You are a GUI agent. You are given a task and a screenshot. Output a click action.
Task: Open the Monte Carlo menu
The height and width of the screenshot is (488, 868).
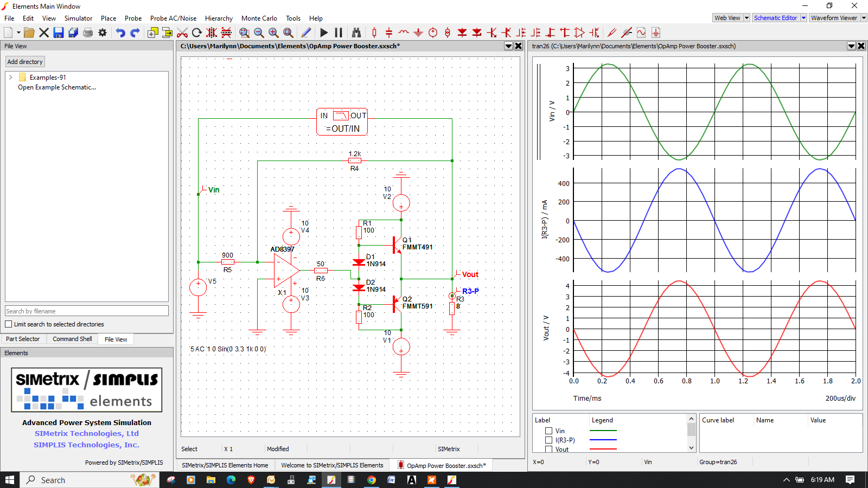(x=259, y=18)
